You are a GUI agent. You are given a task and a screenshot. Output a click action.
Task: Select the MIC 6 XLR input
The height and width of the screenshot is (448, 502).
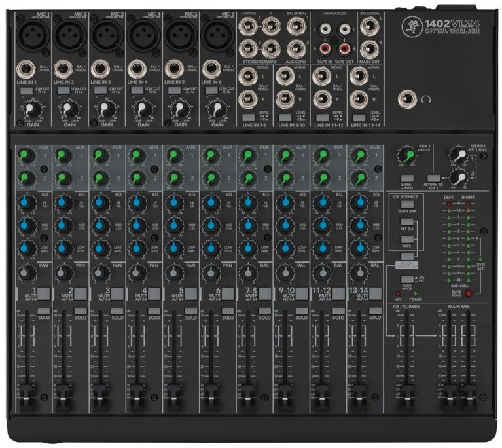(x=218, y=34)
